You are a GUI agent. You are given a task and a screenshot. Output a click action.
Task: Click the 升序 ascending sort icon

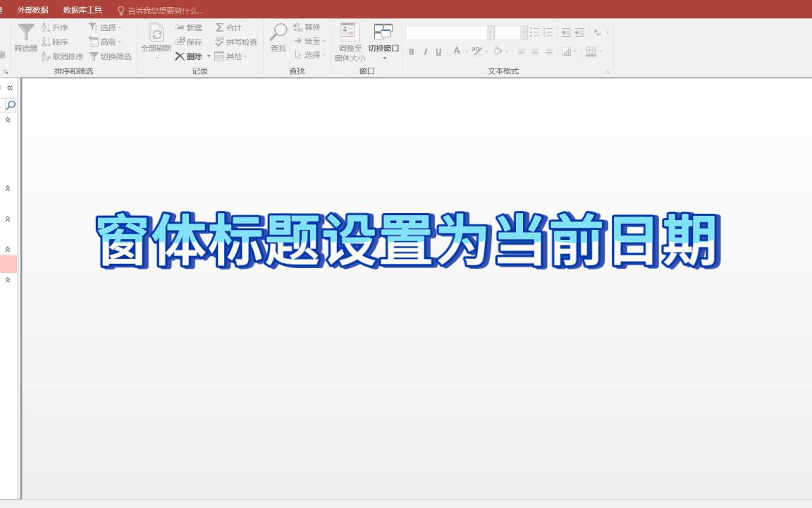[x=44, y=27]
